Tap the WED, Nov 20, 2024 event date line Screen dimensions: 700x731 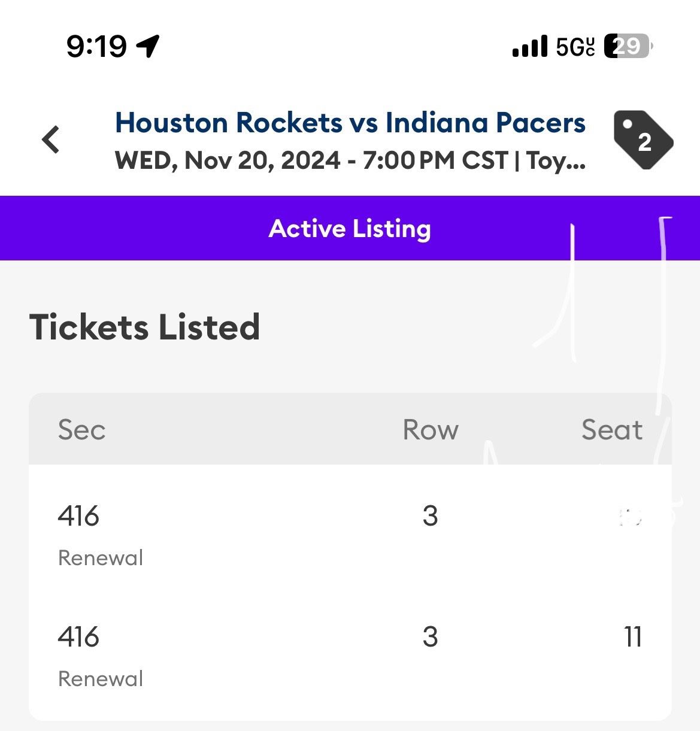click(350, 160)
